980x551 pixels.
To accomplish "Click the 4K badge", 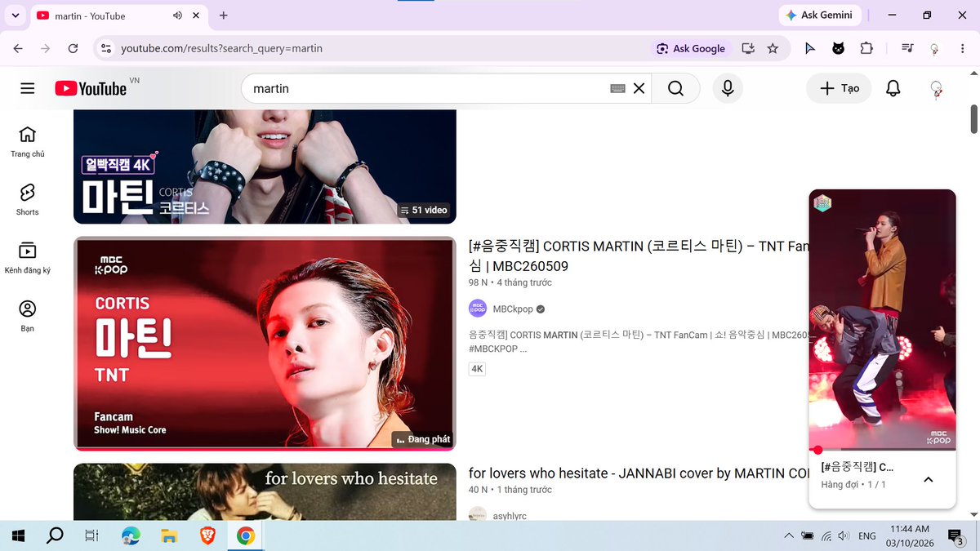I will coord(477,369).
